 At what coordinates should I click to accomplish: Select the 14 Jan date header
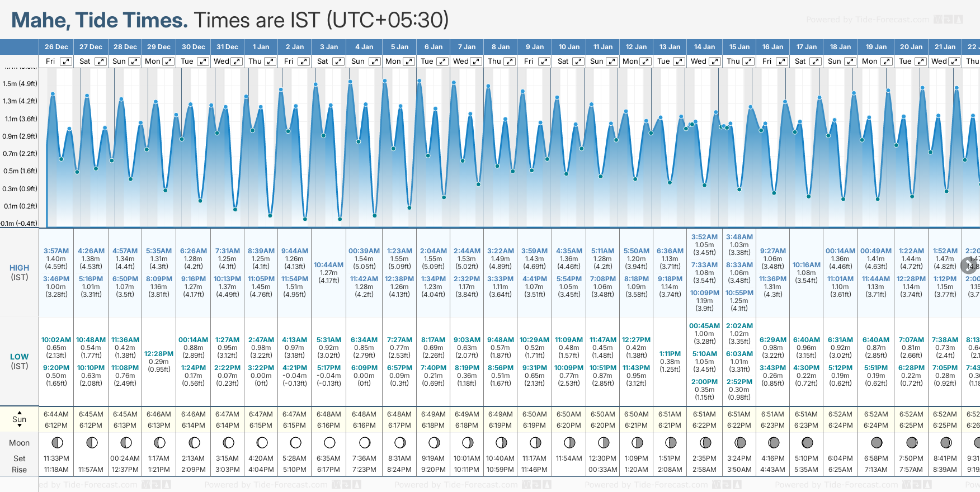[x=705, y=47]
